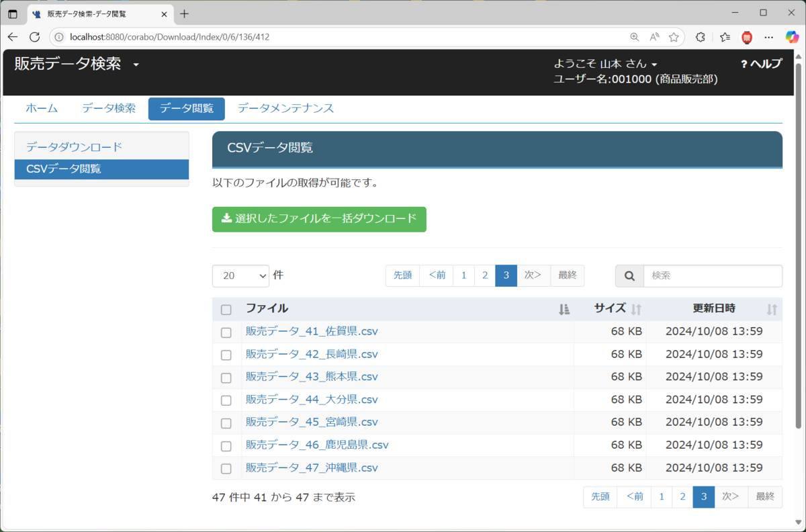Check the box for 販売データ_44_大分県.csv
The image size is (806, 532).
(226, 401)
